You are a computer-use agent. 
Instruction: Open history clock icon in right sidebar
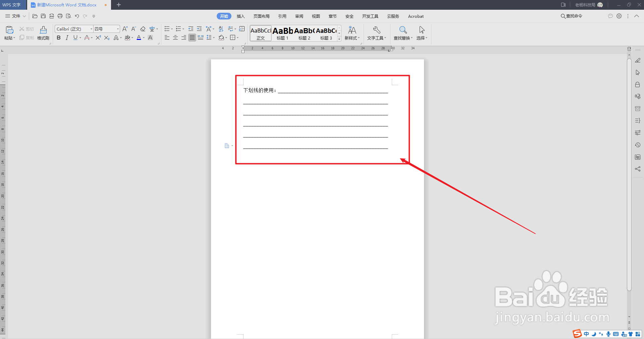click(638, 145)
